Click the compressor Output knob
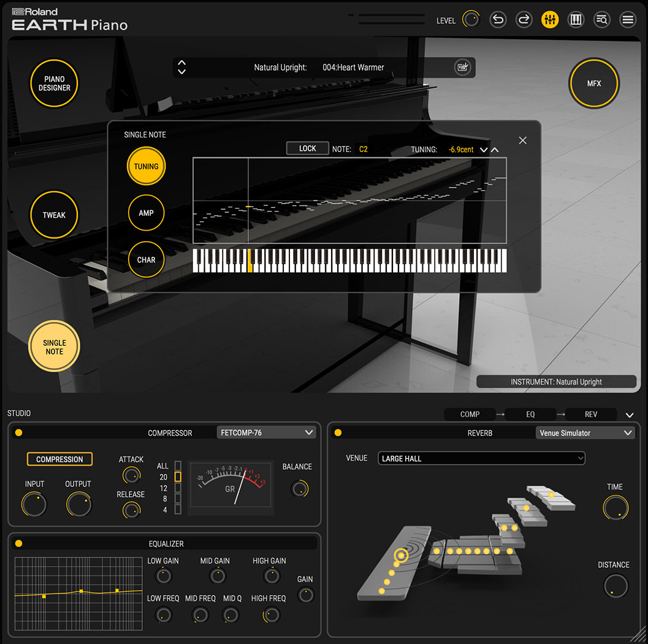The image size is (648, 644). [x=79, y=505]
